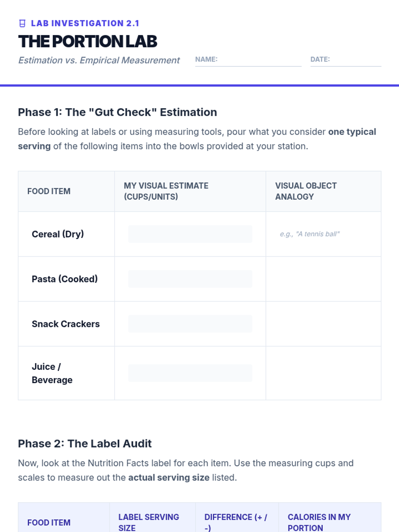Screen dimensions: 399x532
Task: Click the Phase 2: The Label Audit heading
Action: pyautogui.click(x=85, y=444)
